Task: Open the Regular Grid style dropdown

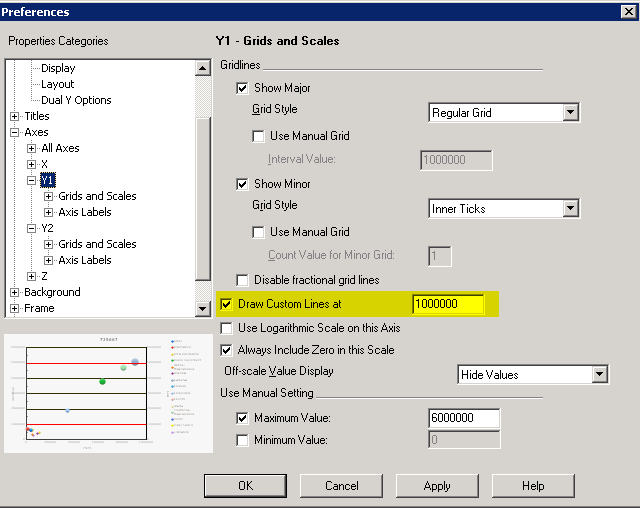Action: click(570, 113)
